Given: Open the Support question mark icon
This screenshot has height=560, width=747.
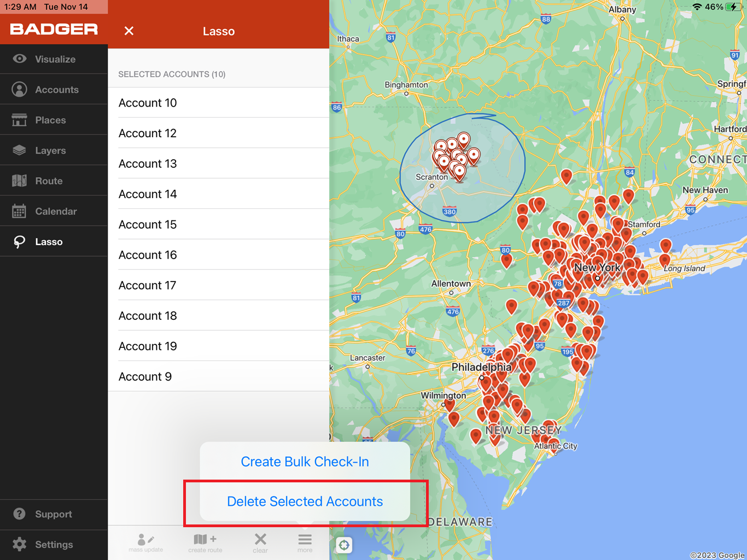Looking at the screenshot, I should 19,514.
